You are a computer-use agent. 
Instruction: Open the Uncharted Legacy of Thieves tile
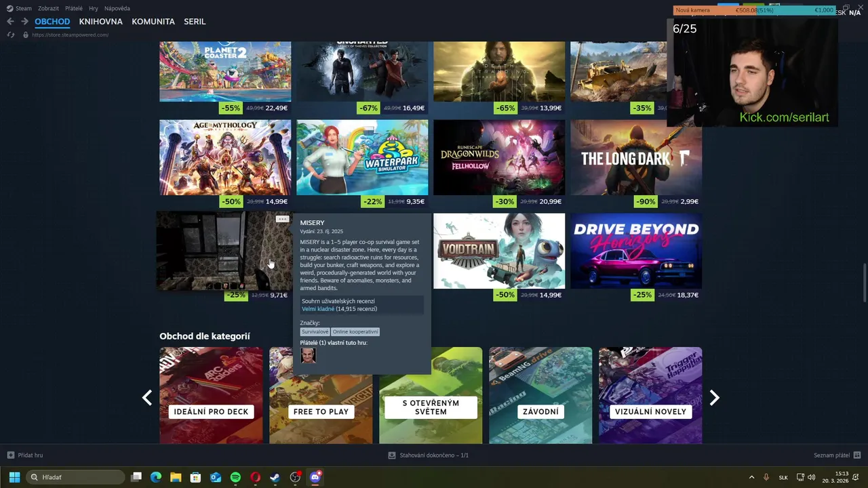[362, 71]
